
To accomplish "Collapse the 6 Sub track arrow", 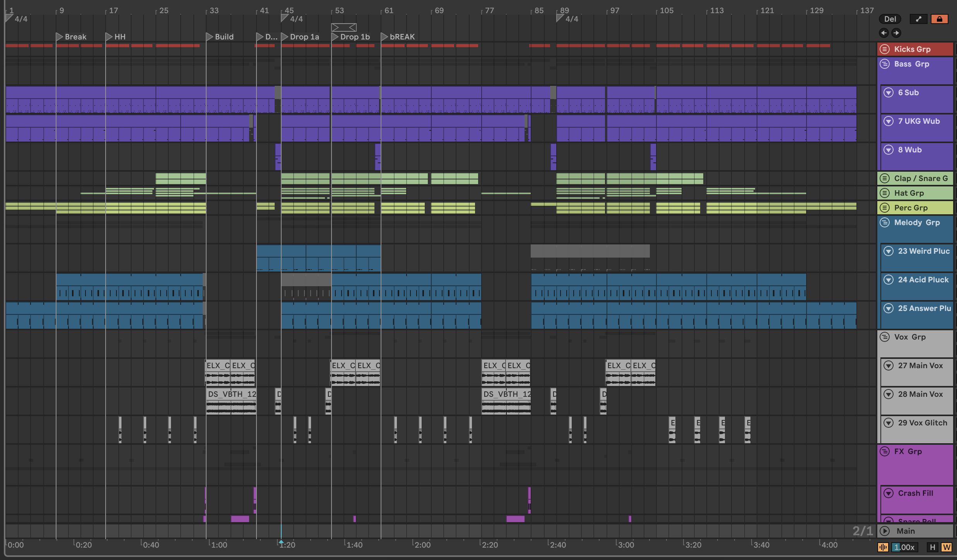I will click(x=889, y=92).
